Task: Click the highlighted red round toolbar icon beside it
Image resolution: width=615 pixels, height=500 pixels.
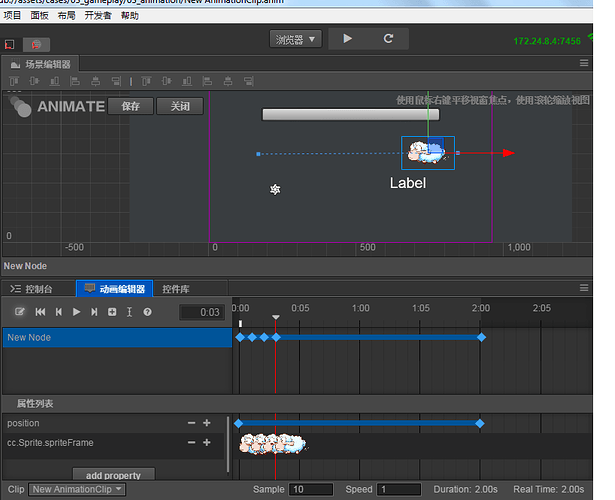Action: 36,44
